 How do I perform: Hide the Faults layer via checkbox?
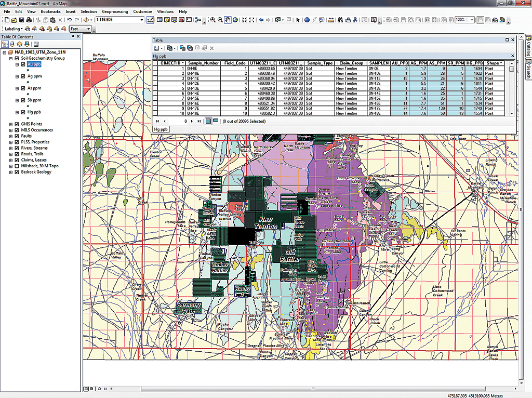pyautogui.click(x=17, y=136)
